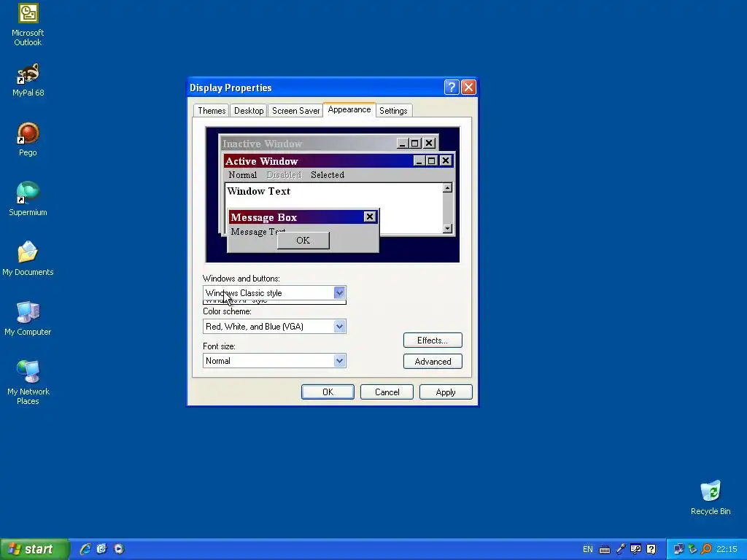Click the Apply button
This screenshot has width=747, height=560.
click(x=446, y=392)
